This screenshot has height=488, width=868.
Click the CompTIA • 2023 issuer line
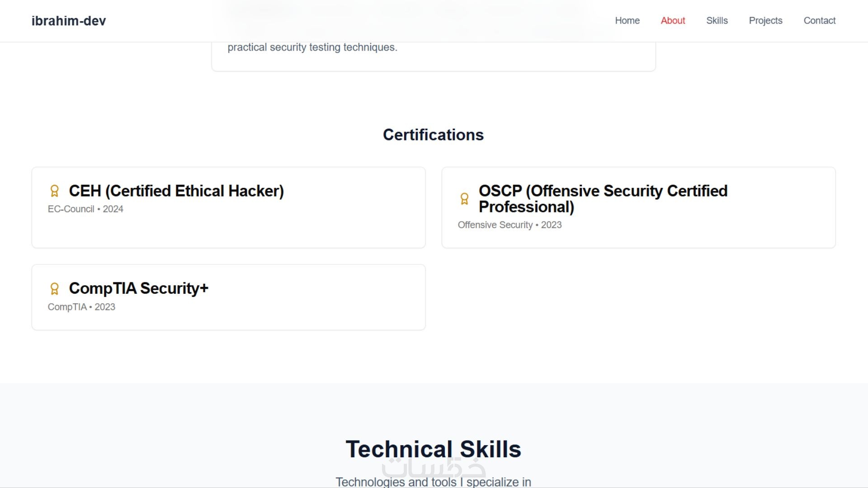[81, 307]
